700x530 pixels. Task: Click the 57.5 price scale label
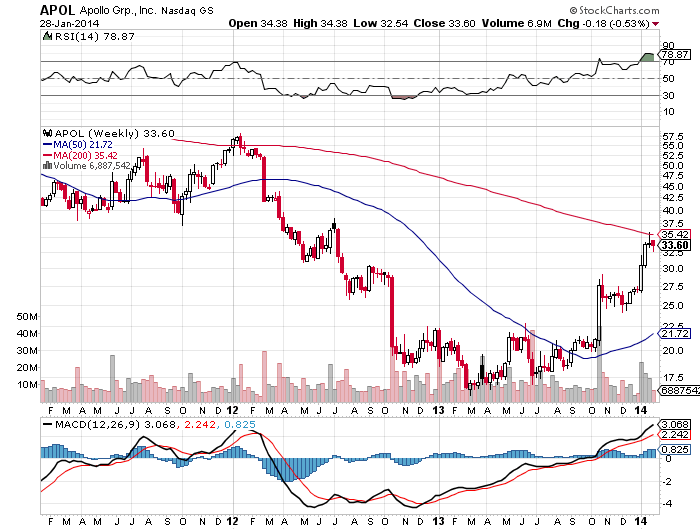(673, 136)
